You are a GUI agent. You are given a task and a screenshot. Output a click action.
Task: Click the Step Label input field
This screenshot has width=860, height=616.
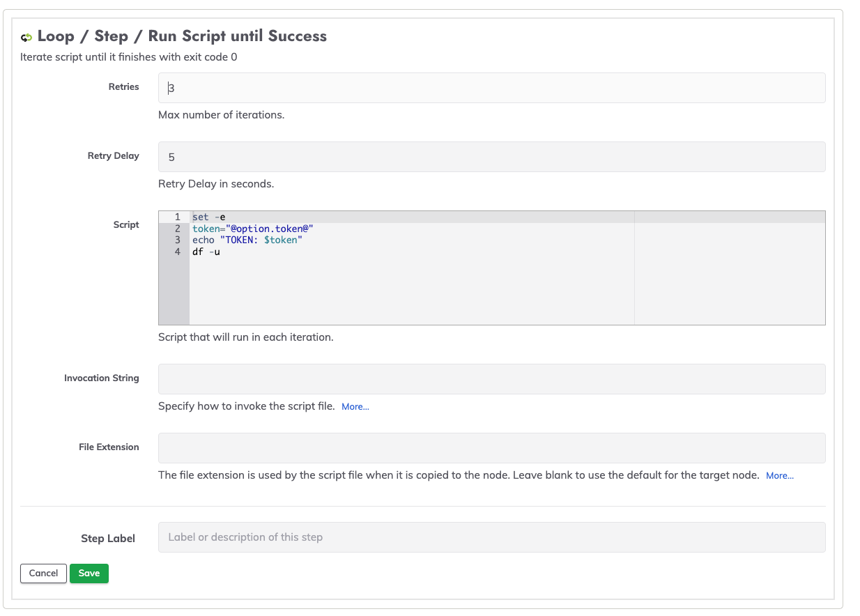tap(491, 537)
